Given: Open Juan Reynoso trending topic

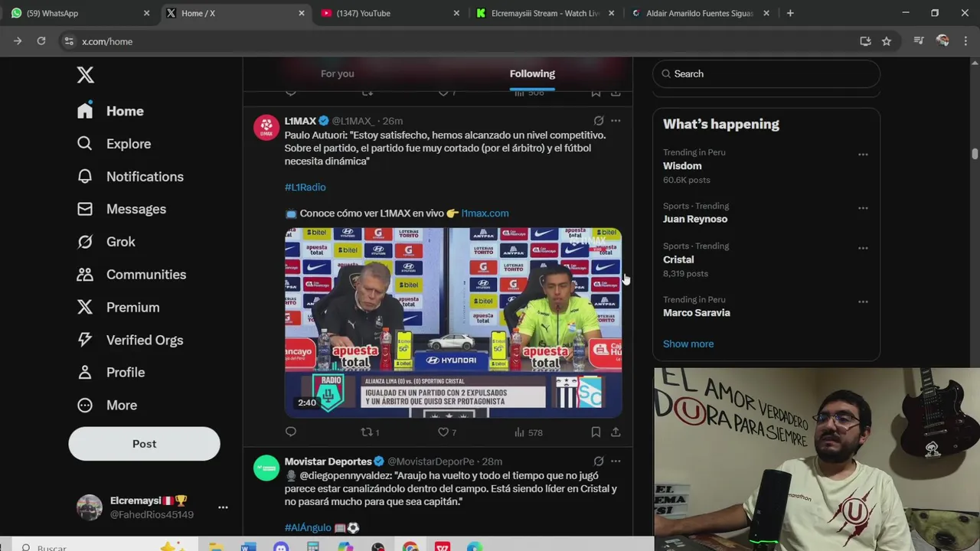Looking at the screenshot, I should pos(695,219).
